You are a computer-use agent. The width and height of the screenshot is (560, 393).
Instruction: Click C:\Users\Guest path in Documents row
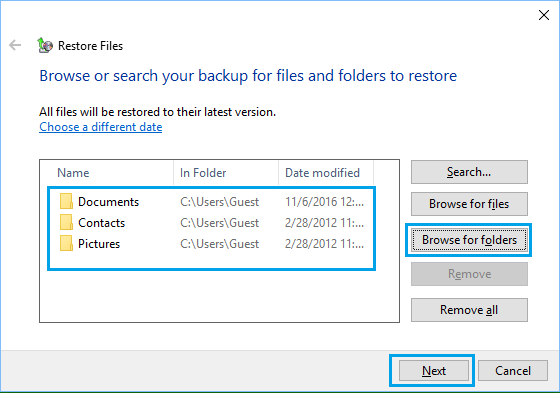tap(219, 202)
